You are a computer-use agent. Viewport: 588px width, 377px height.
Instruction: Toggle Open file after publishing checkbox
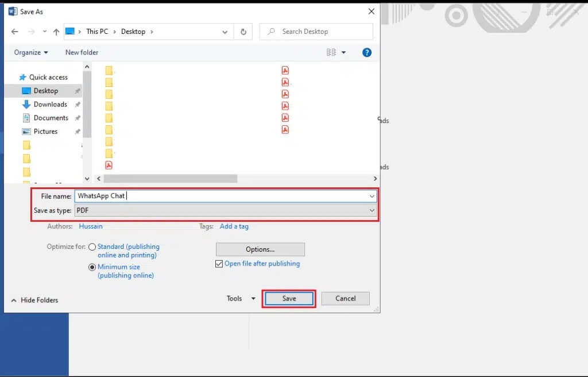coord(219,264)
